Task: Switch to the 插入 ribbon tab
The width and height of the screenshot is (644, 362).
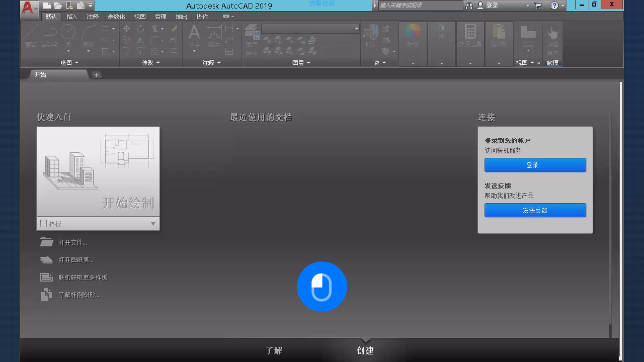Action: tap(72, 17)
